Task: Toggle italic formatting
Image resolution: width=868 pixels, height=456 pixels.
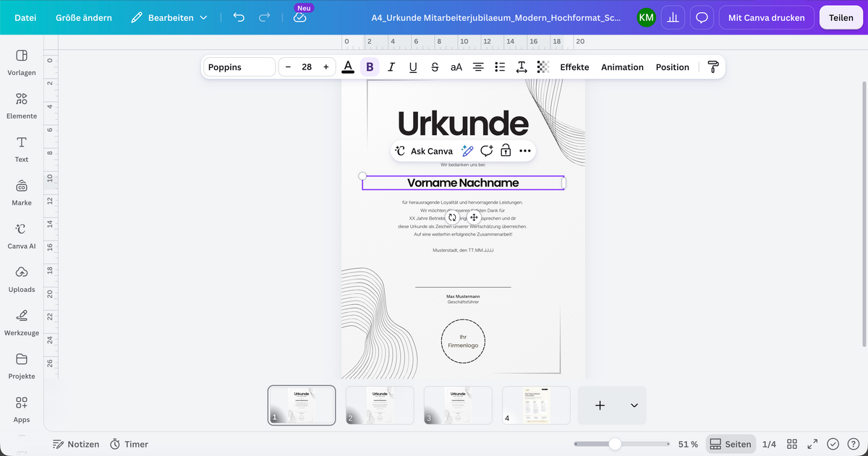Action: [391, 67]
